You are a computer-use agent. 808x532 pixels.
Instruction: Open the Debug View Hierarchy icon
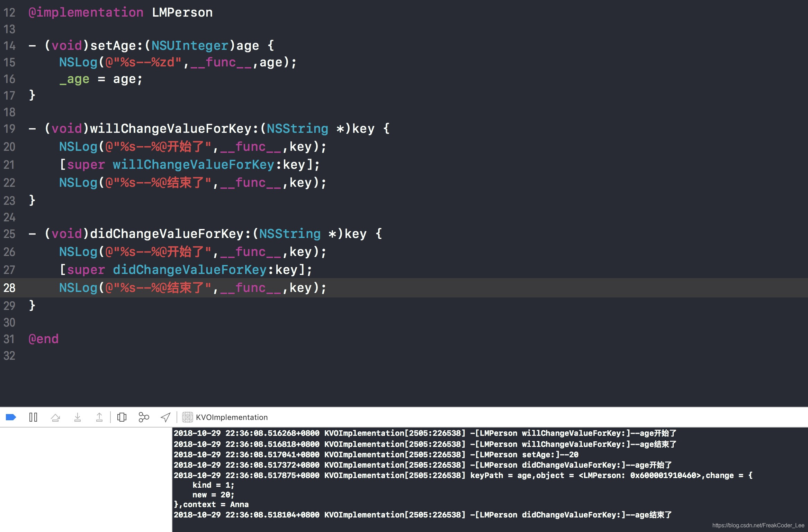122,417
